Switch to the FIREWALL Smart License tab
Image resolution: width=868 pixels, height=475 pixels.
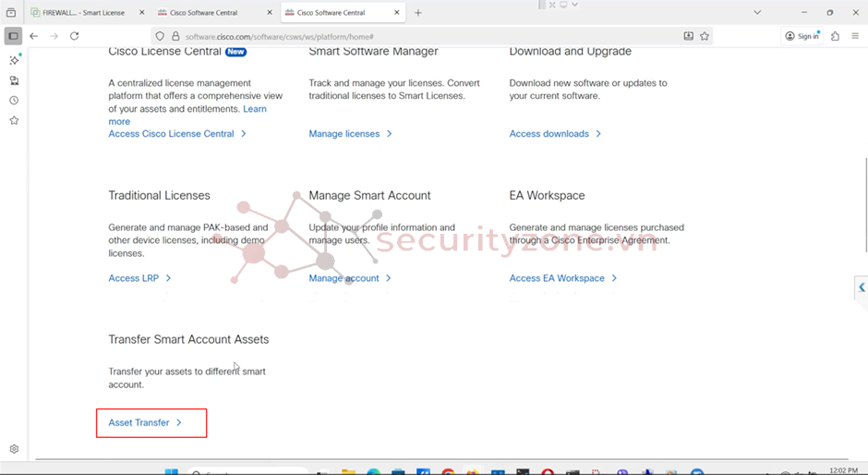(83, 13)
